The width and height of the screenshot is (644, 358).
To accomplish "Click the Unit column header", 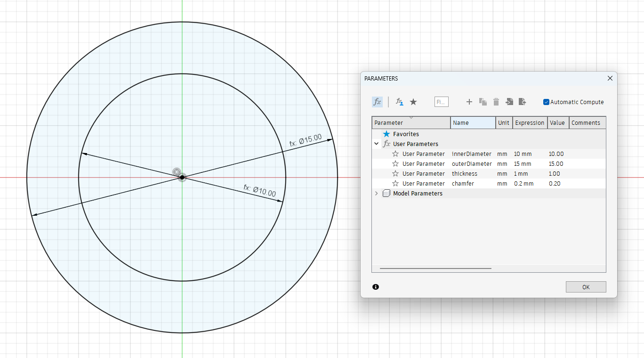I will point(504,123).
